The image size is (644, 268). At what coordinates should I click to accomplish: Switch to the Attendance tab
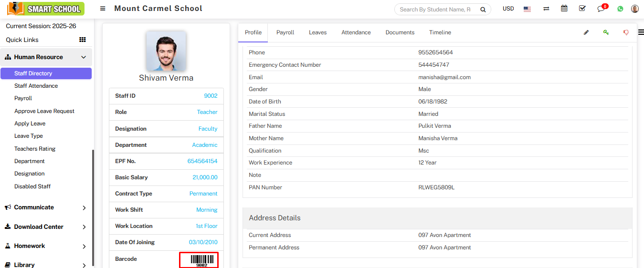(356, 32)
